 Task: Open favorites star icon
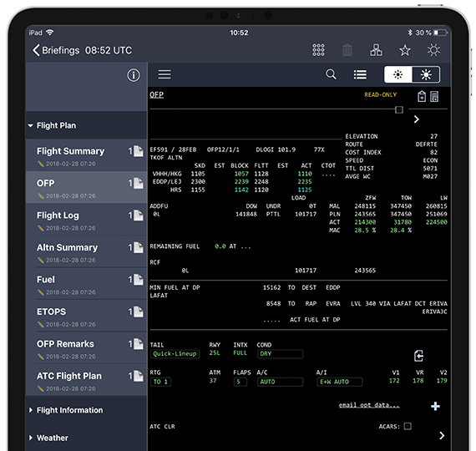pos(405,50)
